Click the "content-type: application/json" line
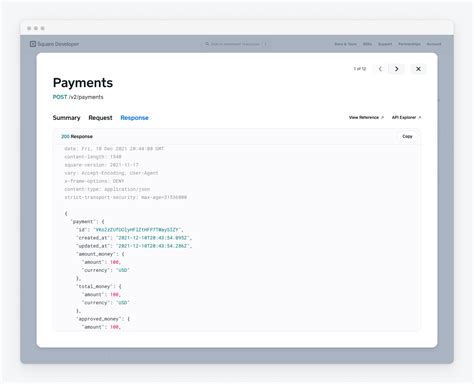The height and width of the screenshot is (384, 474). 107,189
